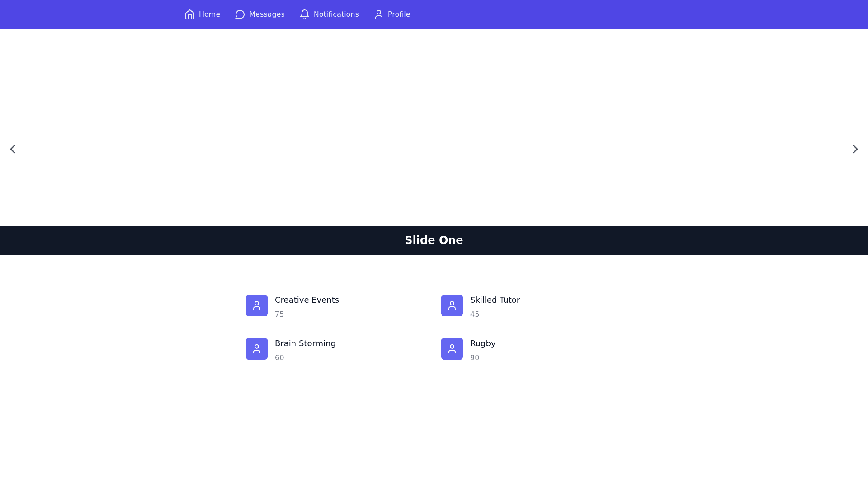
Task: Open the Home menu item
Action: pos(209,14)
